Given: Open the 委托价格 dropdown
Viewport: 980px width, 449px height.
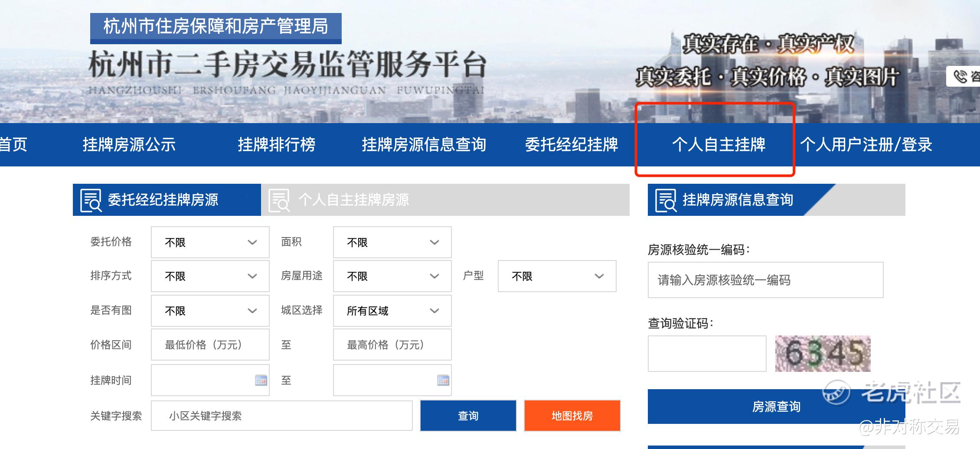Looking at the screenshot, I should 210,242.
